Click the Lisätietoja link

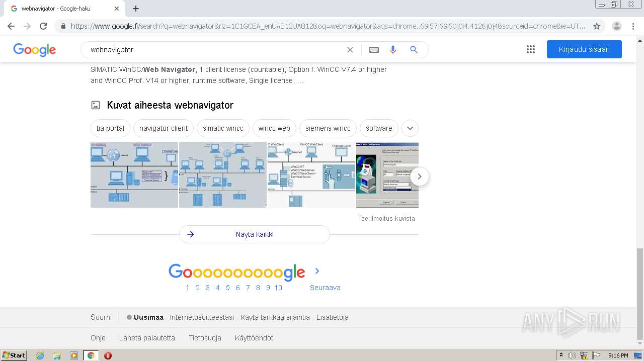pos(333,317)
